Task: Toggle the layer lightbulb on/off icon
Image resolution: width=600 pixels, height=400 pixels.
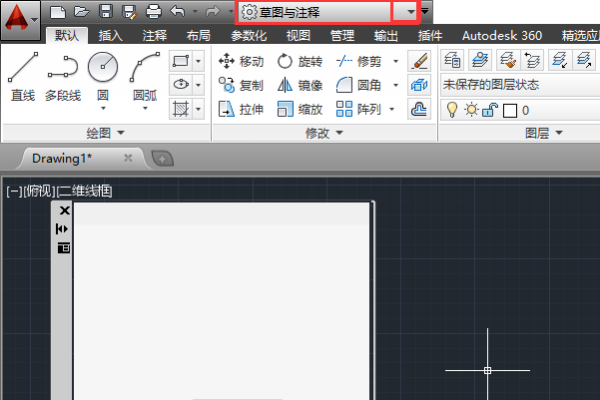Action: [x=452, y=110]
